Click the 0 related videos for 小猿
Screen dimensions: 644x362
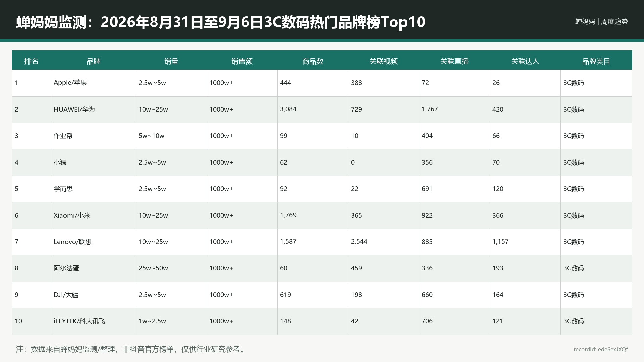[353, 162]
